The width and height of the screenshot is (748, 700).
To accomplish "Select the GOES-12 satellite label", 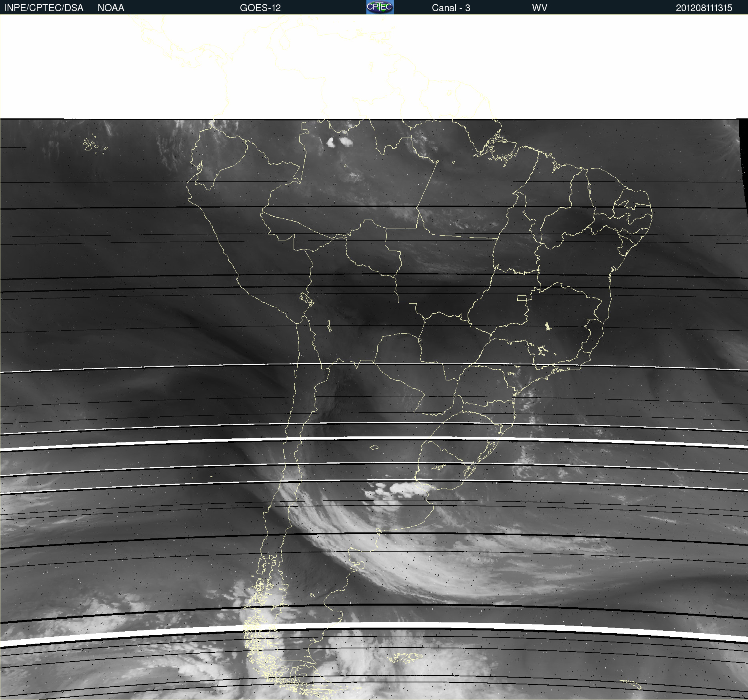I will pos(260,8).
